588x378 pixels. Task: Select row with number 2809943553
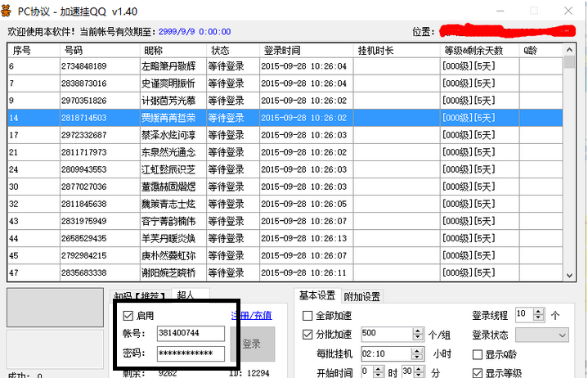click(x=285, y=169)
